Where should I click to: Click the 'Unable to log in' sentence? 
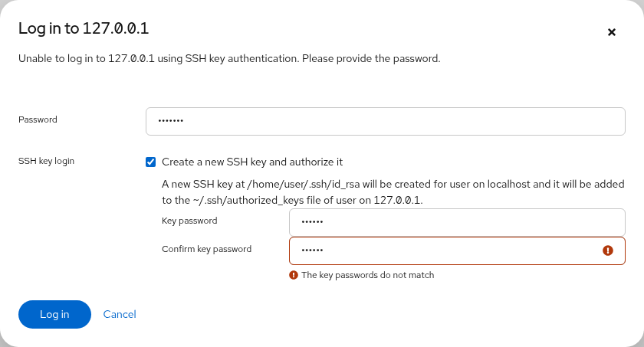(x=159, y=59)
